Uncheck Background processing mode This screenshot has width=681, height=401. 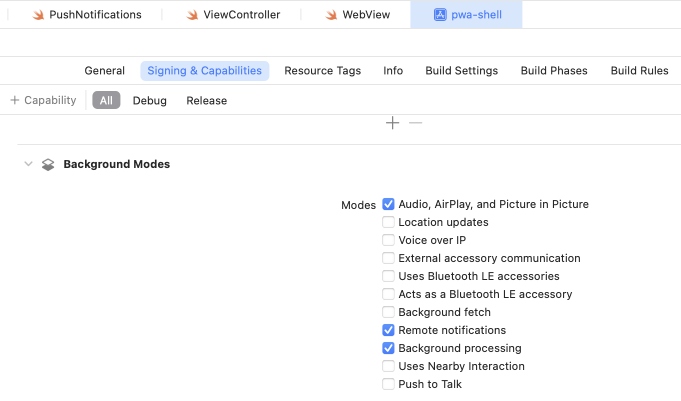coord(388,348)
